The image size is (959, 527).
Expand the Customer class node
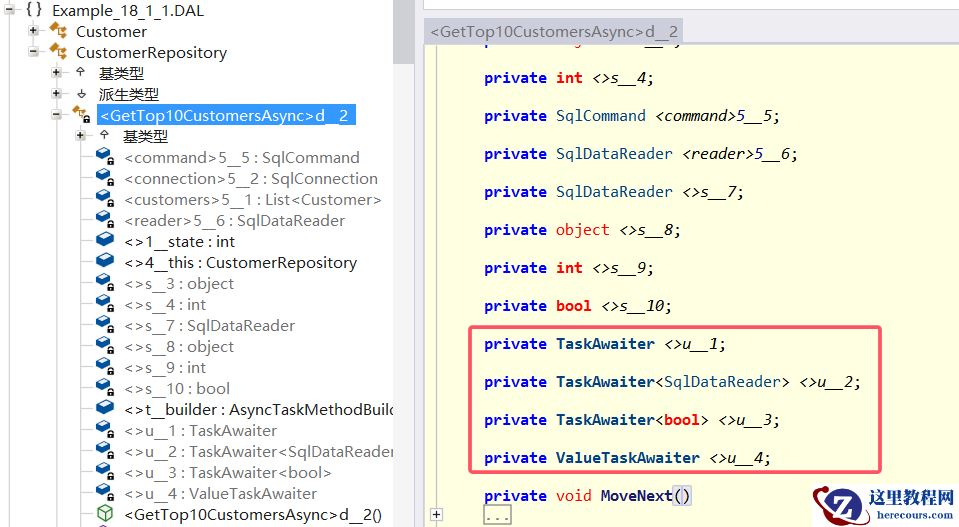pos(33,31)
